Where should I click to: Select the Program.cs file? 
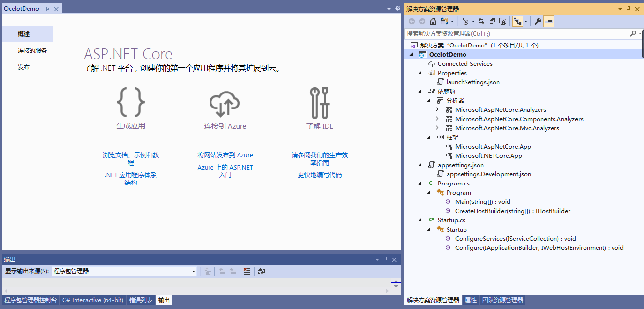click(454, 184)
